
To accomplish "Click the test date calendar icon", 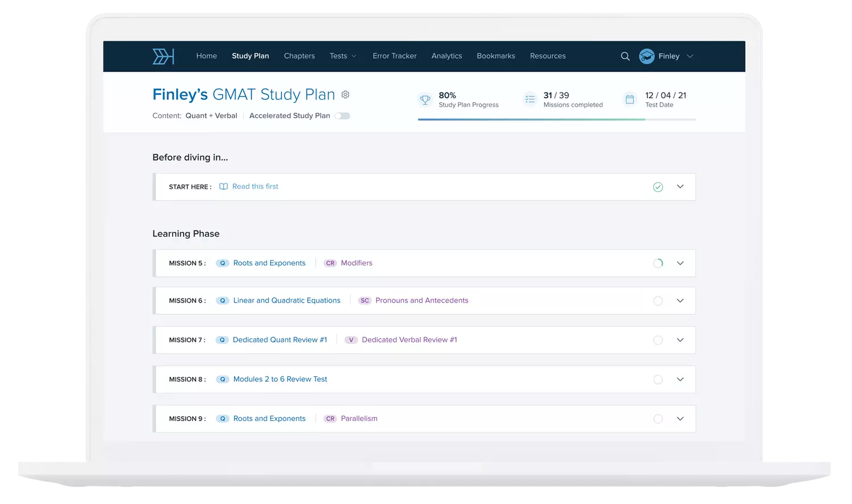I will (x=630, y=99).
